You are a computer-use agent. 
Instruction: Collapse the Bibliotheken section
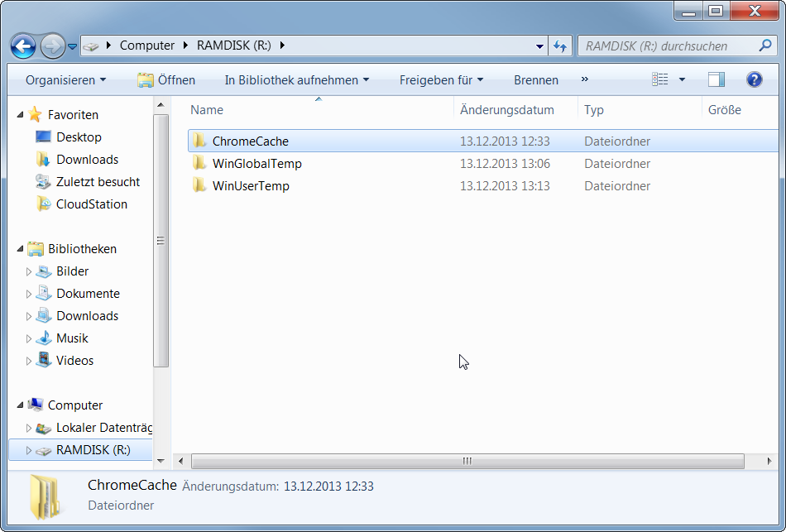[x=21, y=249]
